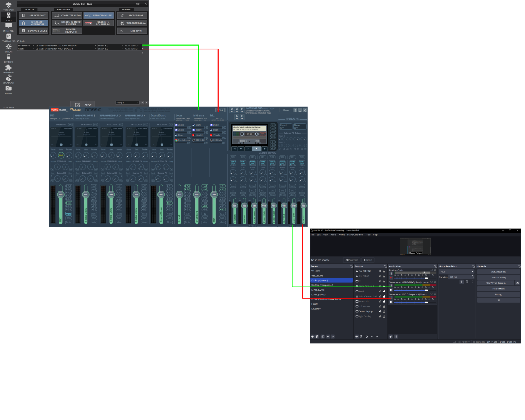The height and width of the screenshot is (420, 525).
Task: Open Controllers section in VirtualDJ sidebar
Action: 8,37
